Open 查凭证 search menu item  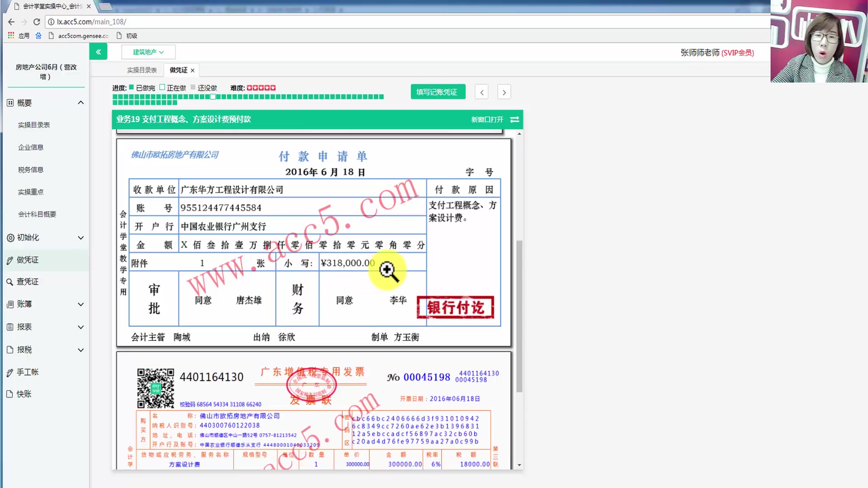28,282
